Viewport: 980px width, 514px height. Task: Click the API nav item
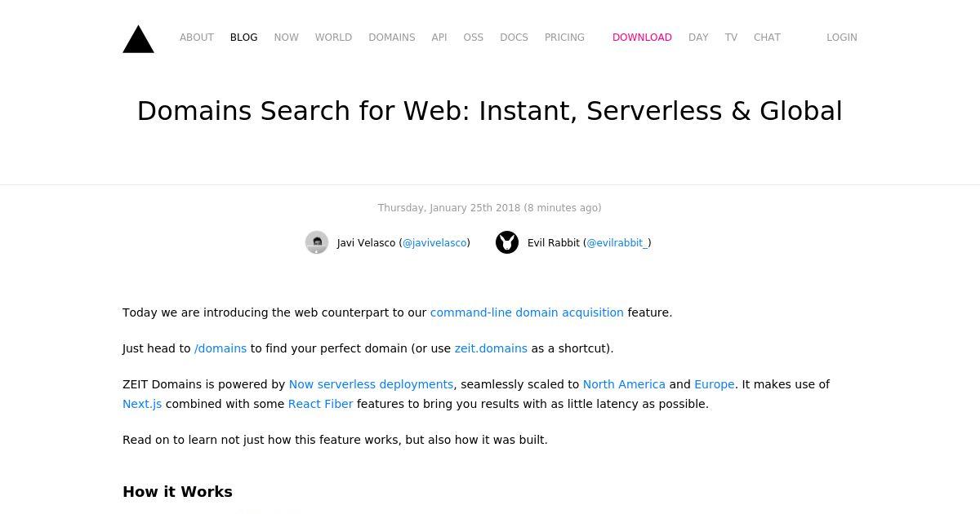(439, 38)
